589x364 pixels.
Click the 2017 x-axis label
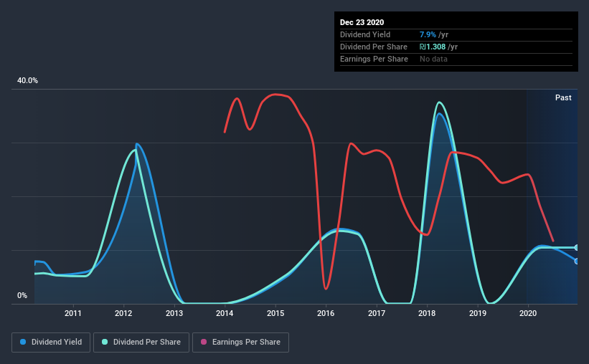377,313
